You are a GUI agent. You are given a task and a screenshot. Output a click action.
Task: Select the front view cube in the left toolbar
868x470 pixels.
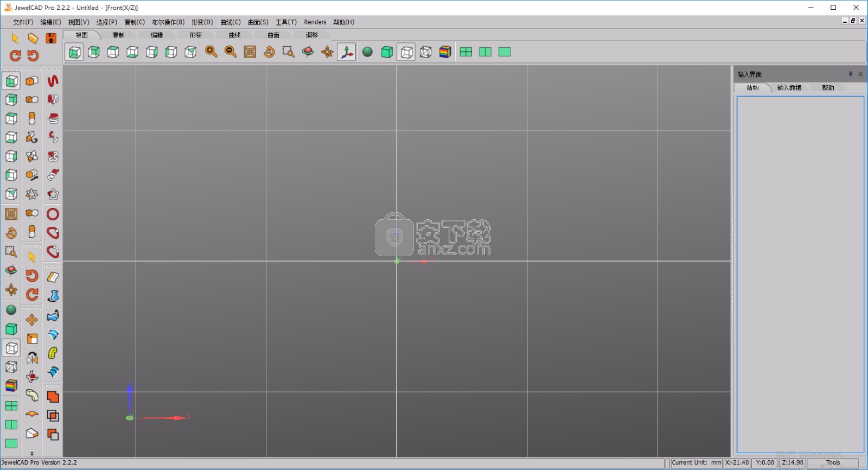pyautogui.click(x=11, y=81)
